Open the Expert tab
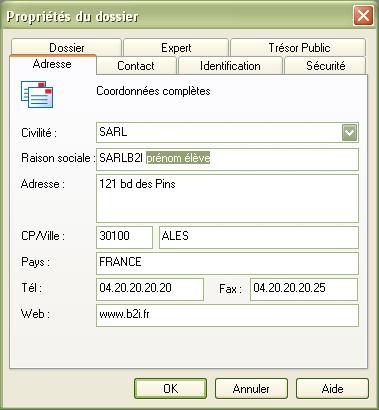 (x=176, y=48)
